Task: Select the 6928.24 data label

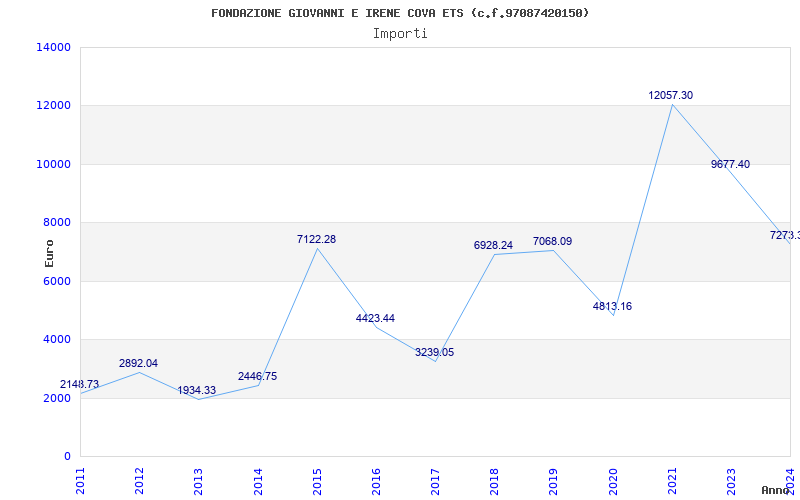Action: 493,246
